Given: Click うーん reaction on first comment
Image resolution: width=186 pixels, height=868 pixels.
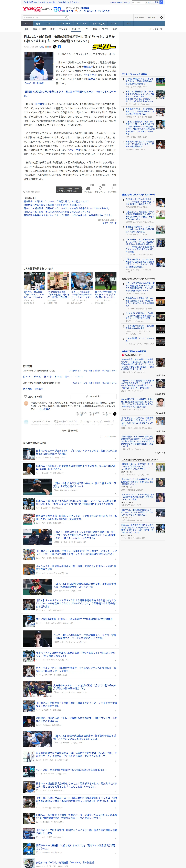Looking at the screenshot, I should (x=107, y=414).
